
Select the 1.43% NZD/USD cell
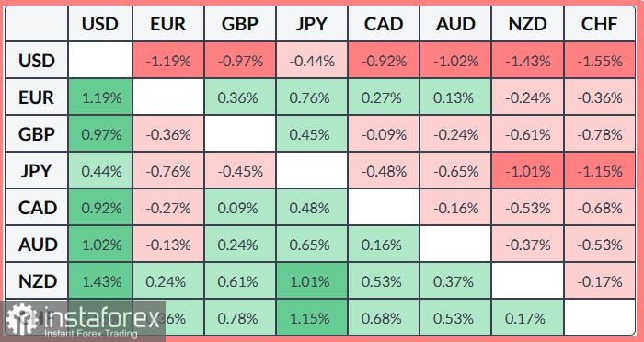tap(100, 281)
